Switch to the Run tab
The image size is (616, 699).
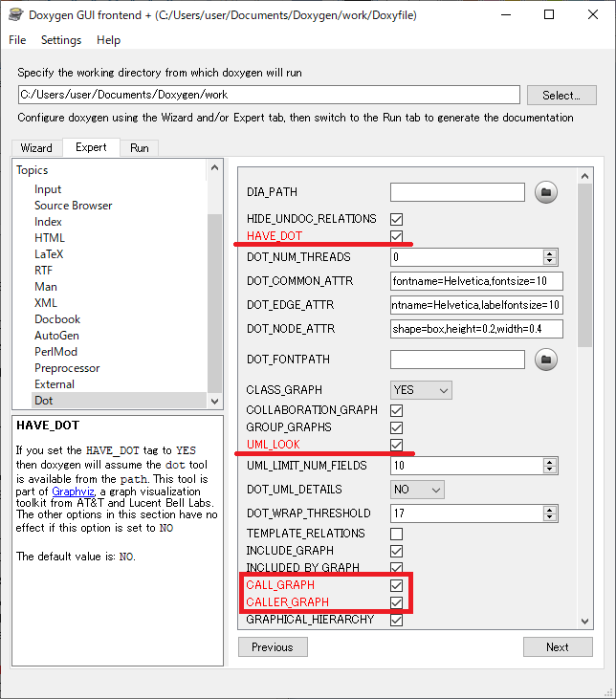pyautogui.click(x=140, y=148)
